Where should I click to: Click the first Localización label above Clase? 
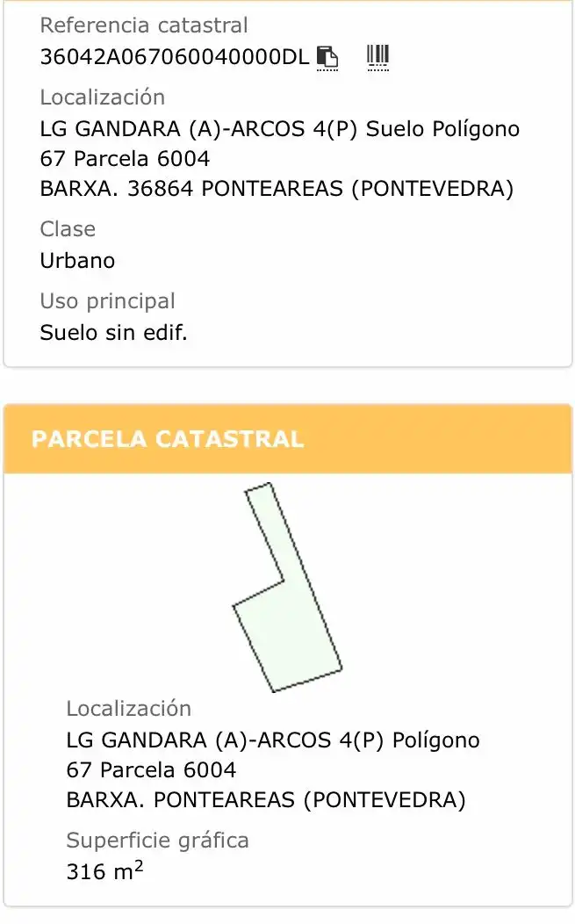pos(103,97)
